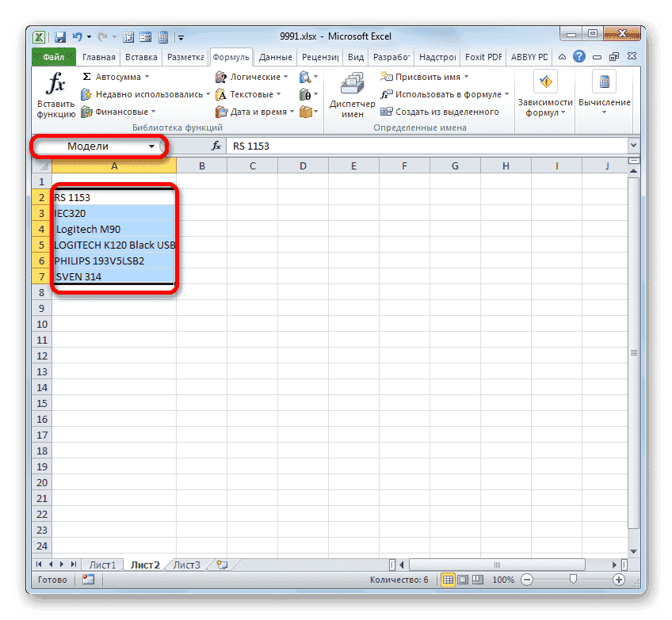The width and height of the screenshot is (672, 620).
Task: Open the Name Manager (Диспетчер имен)
Action: (x=352, y=93)
